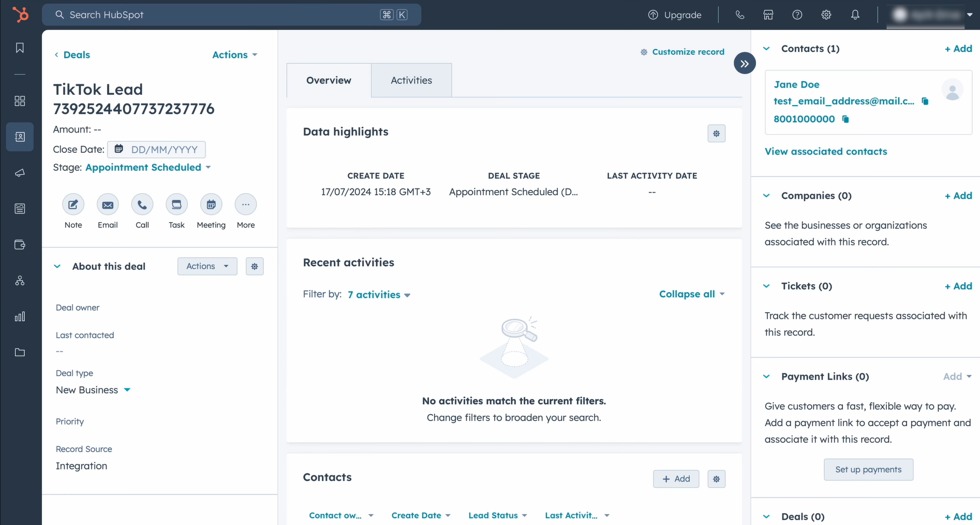Copy Jane Doe's email address
980x525 pixels.
[925, 101]
